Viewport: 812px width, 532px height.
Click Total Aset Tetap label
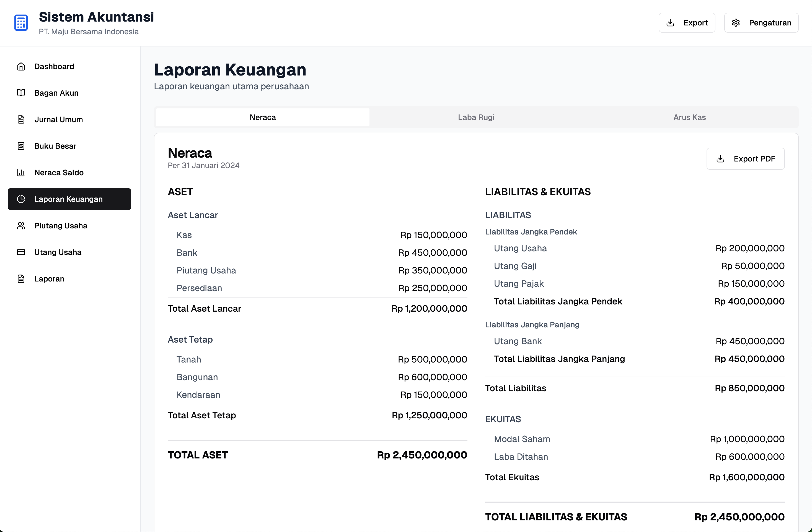pos(202,415)
